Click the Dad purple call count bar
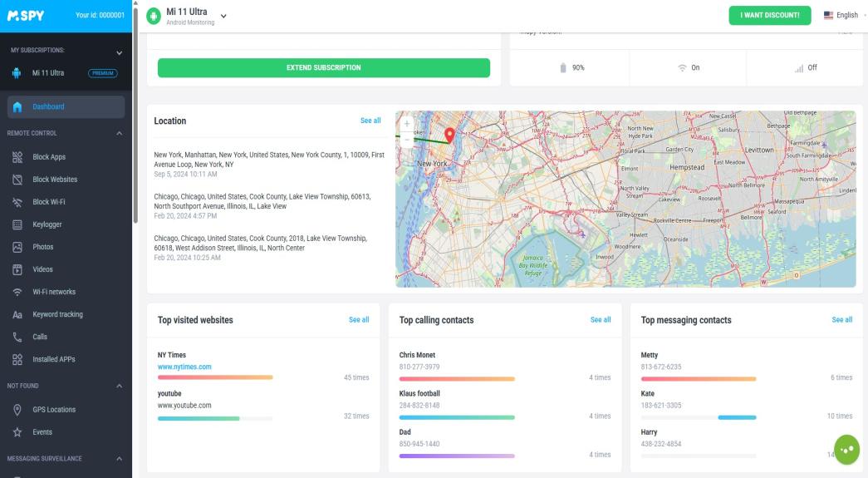Screen dimensions: 868x478 (457, 456)
